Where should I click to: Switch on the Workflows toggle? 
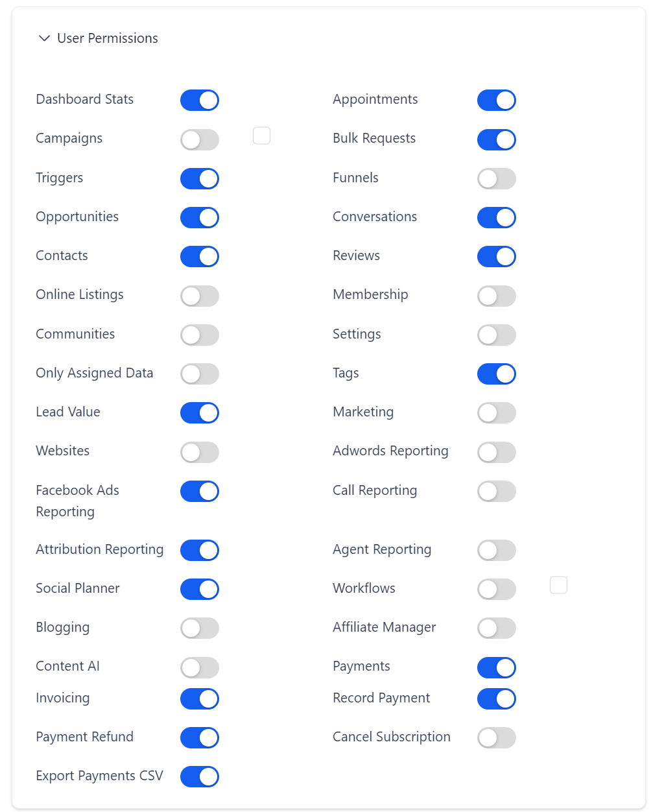(x=497, y=589)
